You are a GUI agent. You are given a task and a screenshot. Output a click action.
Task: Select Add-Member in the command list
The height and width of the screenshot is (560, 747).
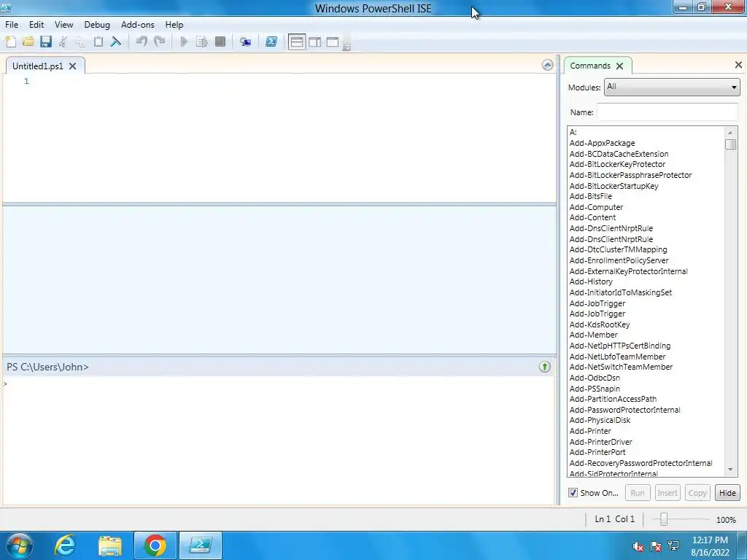tap(594, 335)
